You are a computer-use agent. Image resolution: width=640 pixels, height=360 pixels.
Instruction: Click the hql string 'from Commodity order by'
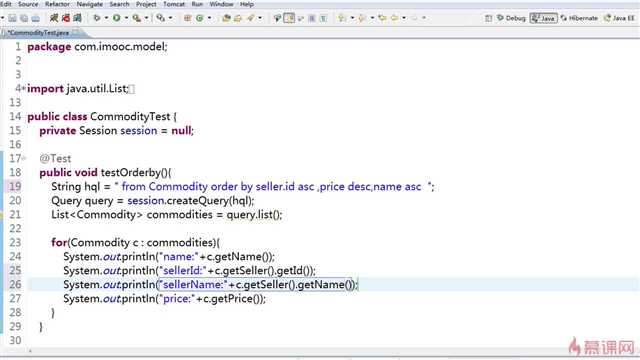click(x=187, y=187)
